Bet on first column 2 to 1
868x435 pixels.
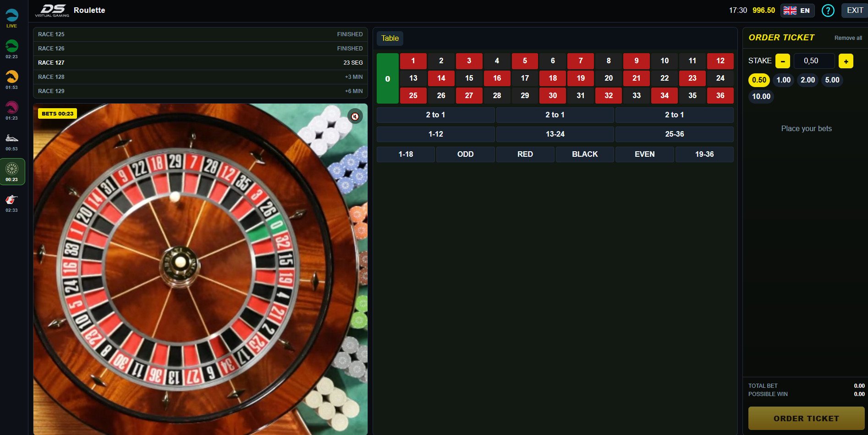pyautogui.click(x=435, y=115)
